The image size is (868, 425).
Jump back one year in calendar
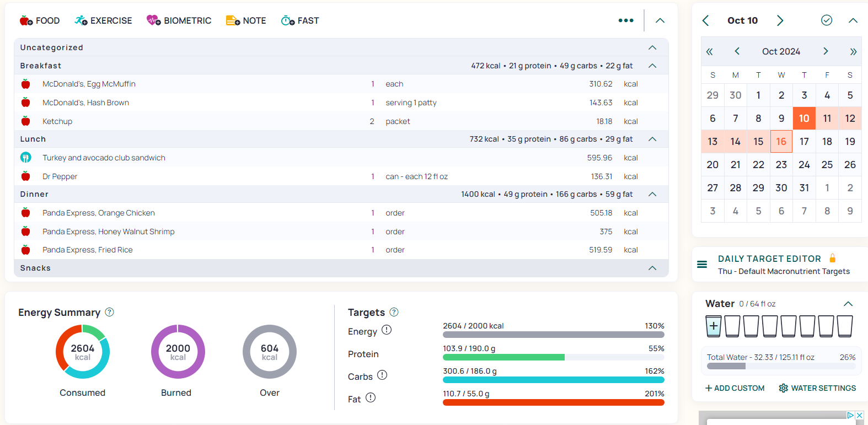point(710,51)
